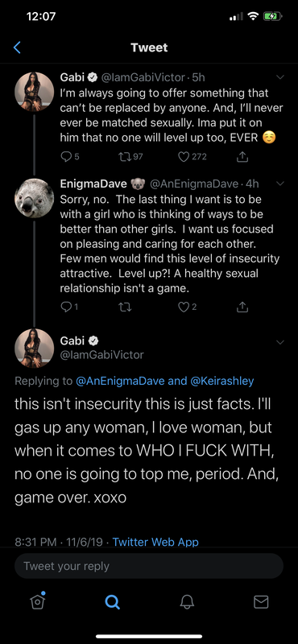Like Gabi's tweet with 272 likes

pyautogui.click(x=192, y=156)
